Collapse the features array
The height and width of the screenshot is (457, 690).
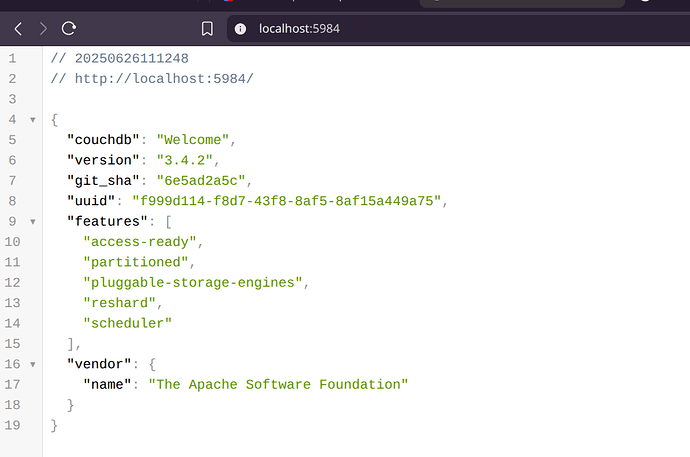pos(33,222)
